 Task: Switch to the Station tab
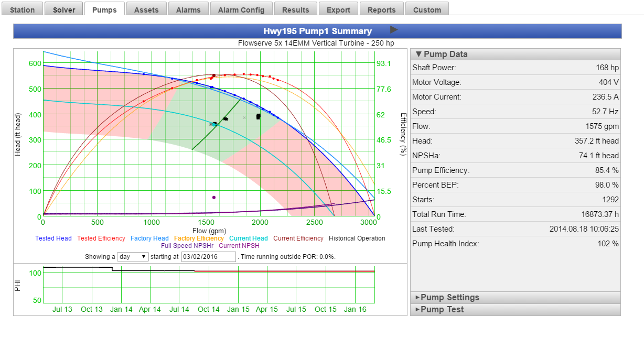pyautogui.click(x=23, y=9)
